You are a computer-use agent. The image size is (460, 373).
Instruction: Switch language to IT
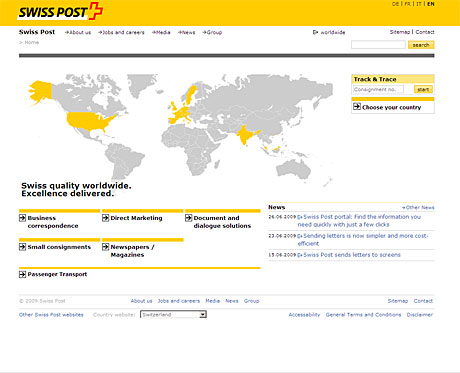(419, 4)
